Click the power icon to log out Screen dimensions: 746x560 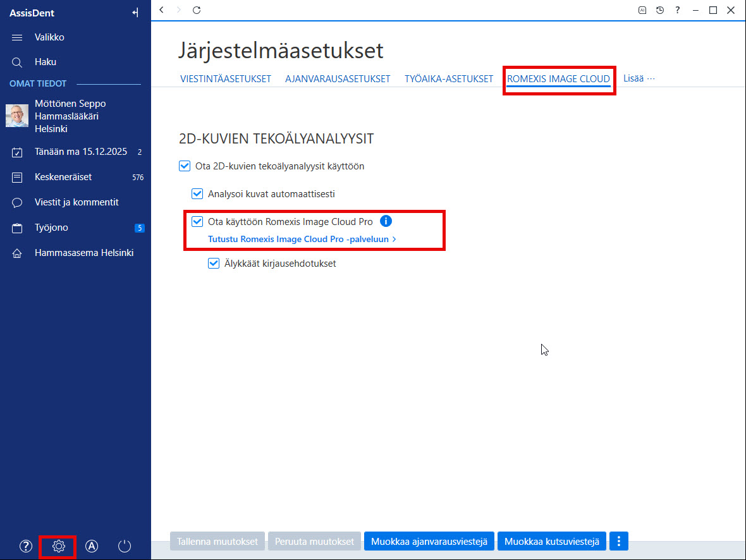click(124, 546)
